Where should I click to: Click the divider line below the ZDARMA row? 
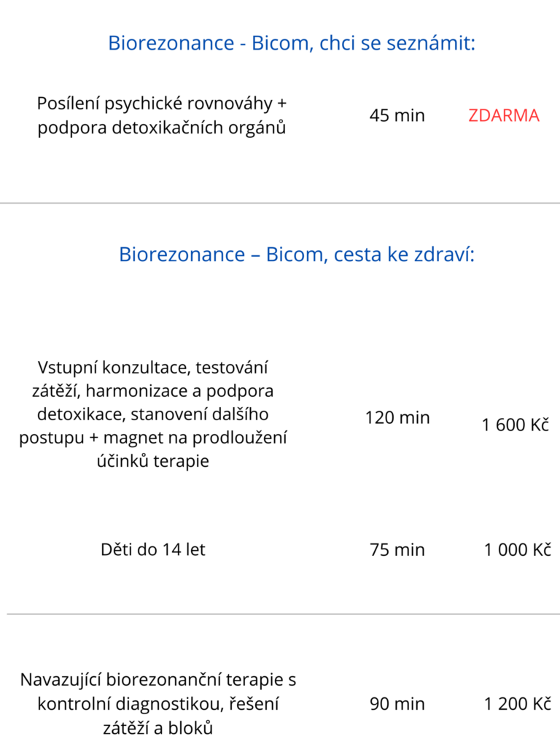coord(280,203)
